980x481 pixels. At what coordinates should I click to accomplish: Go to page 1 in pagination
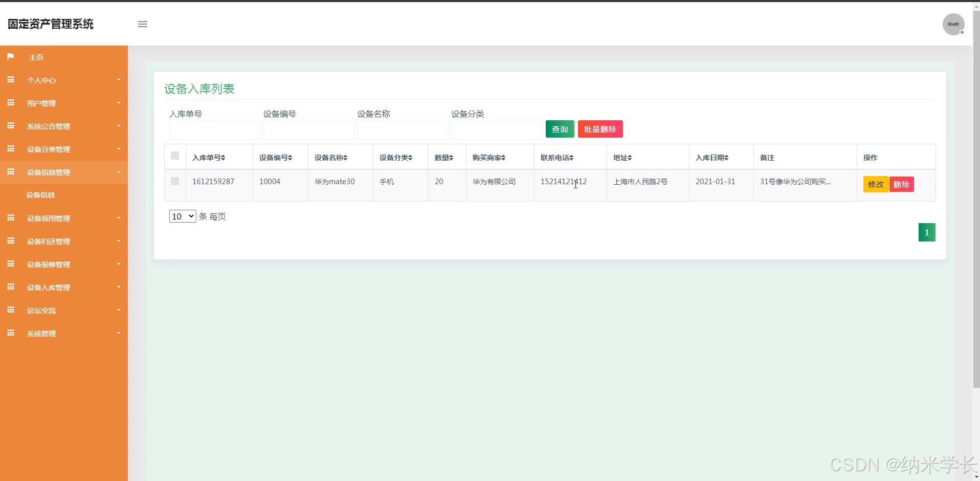click(927, 232)
